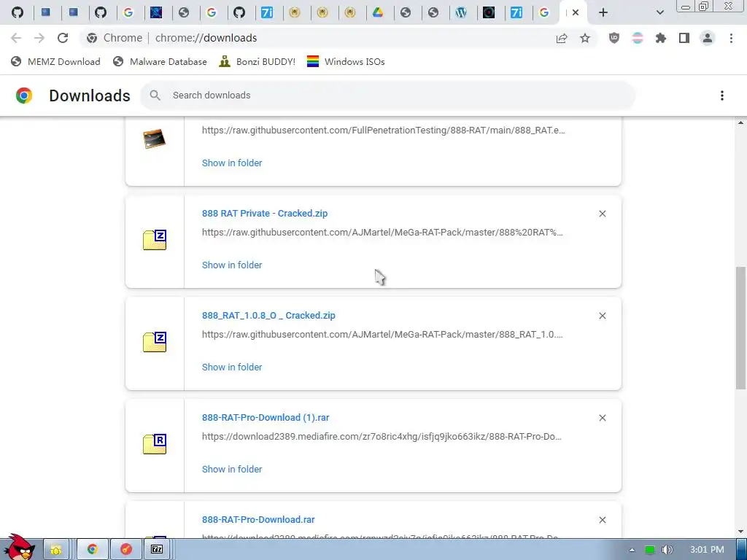747x560 pixels.
Task: Remove 888-RAT-Pro-Download.rar from list
Action: [602, 520]
